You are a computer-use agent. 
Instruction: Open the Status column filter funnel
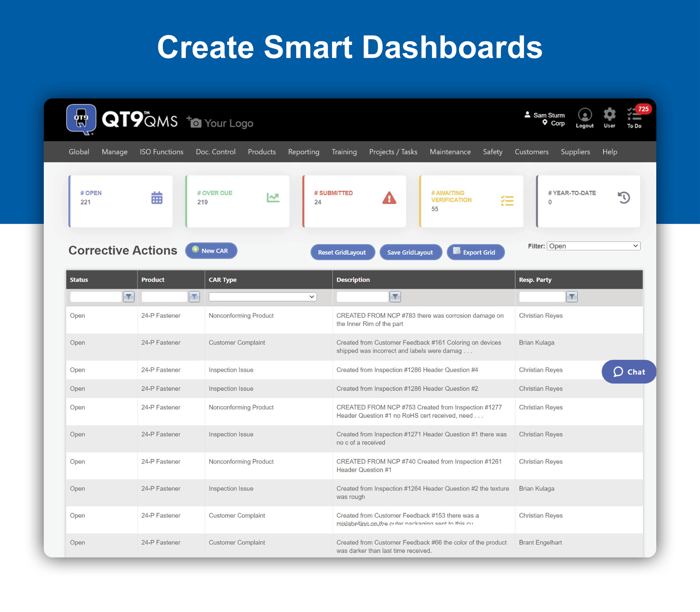tap(129, 296)
